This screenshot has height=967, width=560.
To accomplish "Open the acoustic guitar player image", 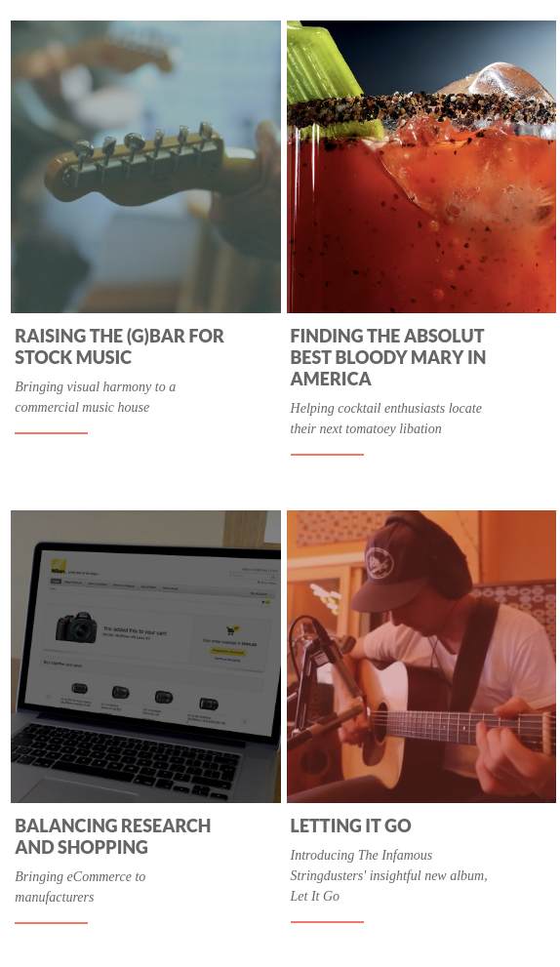I will pos(421,656).
